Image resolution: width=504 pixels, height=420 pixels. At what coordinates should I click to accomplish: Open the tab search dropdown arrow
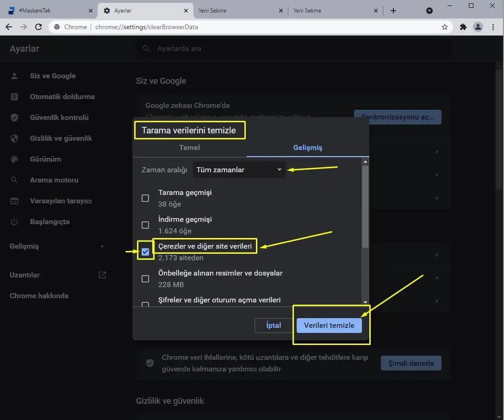pyautogui.click(x=429, y=11)
